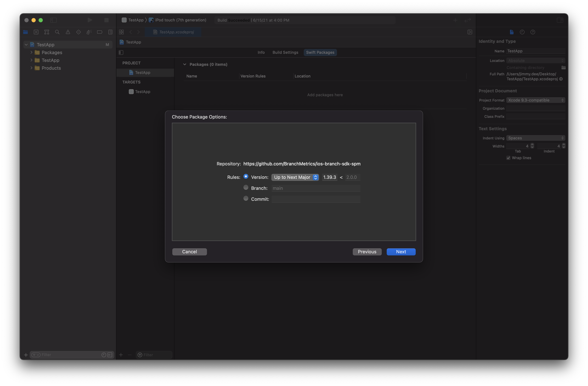The width and height of the screenshot is (588, 386).
Task: Show the Quick Help inspector
Action: (x=533, y=32)
